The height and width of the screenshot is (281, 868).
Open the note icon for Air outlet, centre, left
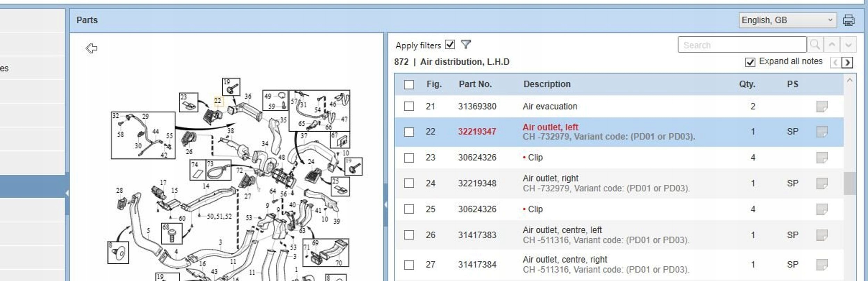click(822, 235)
